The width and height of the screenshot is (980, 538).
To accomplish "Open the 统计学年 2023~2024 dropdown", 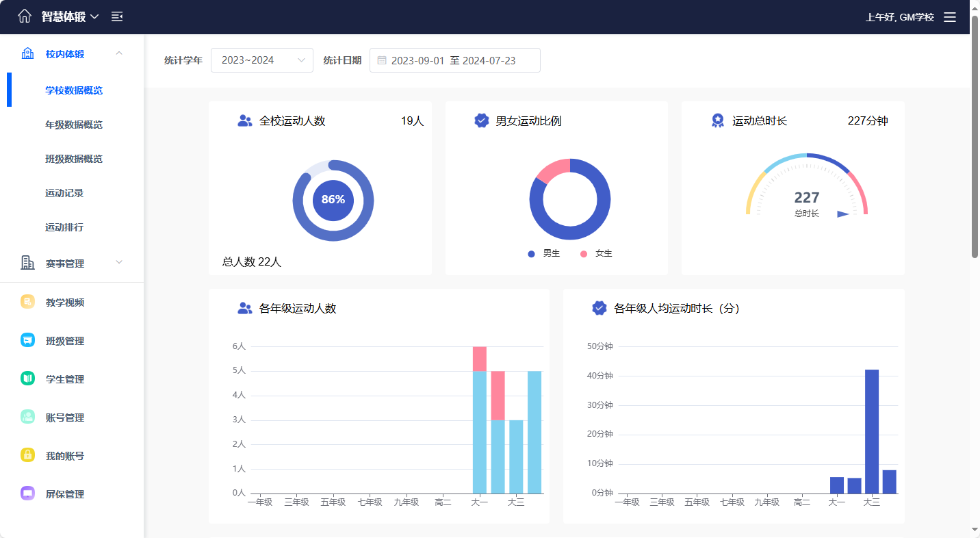I will pyautogui.click(x=262, y=60).
